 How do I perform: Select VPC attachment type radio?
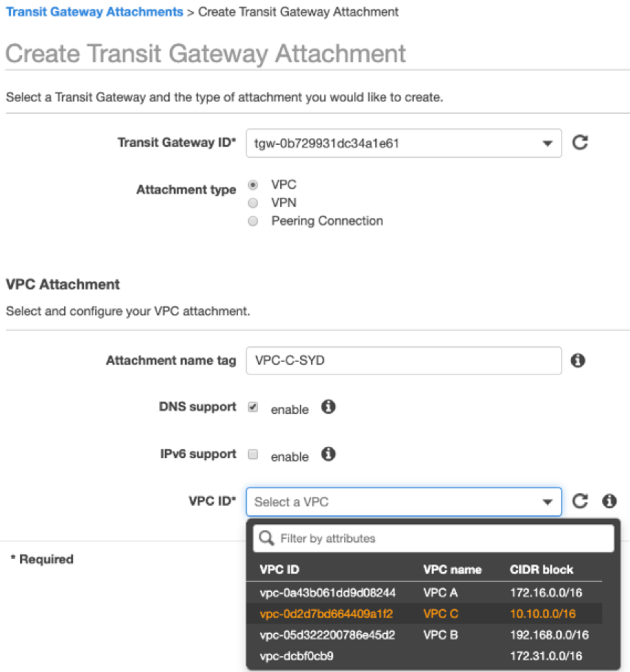pyautogui.click(x=254, y=185)
